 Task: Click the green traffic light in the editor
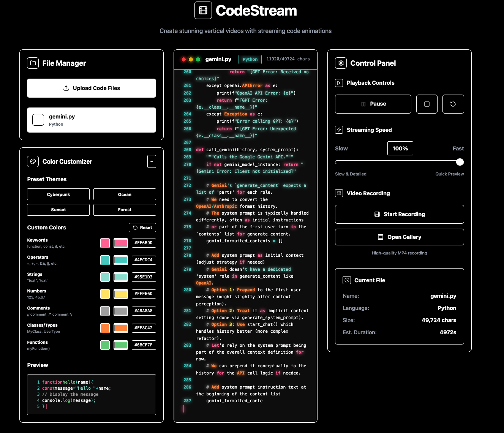(x=198, y=59)
